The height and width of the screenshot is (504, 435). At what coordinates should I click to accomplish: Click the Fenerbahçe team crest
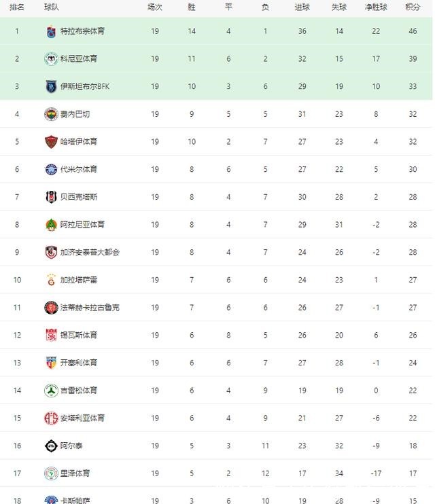click(x=51, y=114)
